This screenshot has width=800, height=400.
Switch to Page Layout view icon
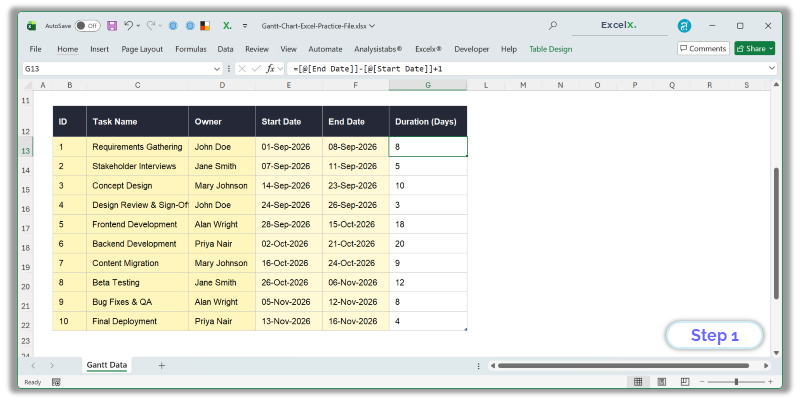(x=662, y=382)
